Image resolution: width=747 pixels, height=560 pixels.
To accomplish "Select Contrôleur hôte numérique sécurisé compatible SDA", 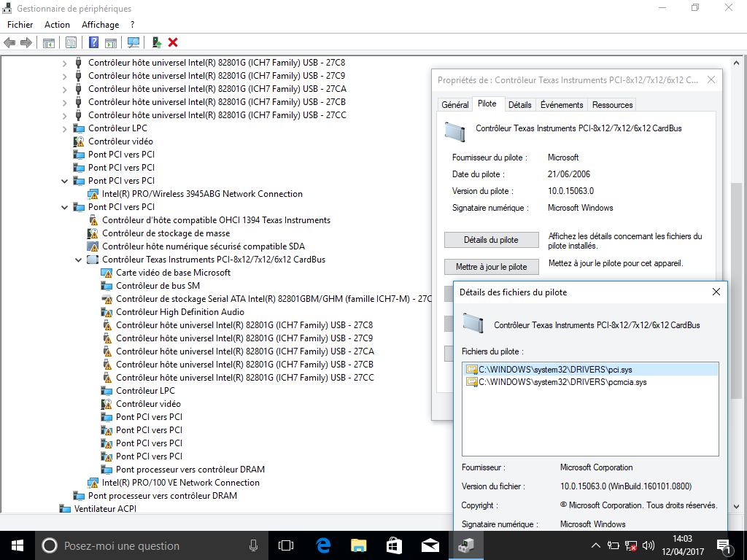I will pyautogui.click(x=204, y=246).
